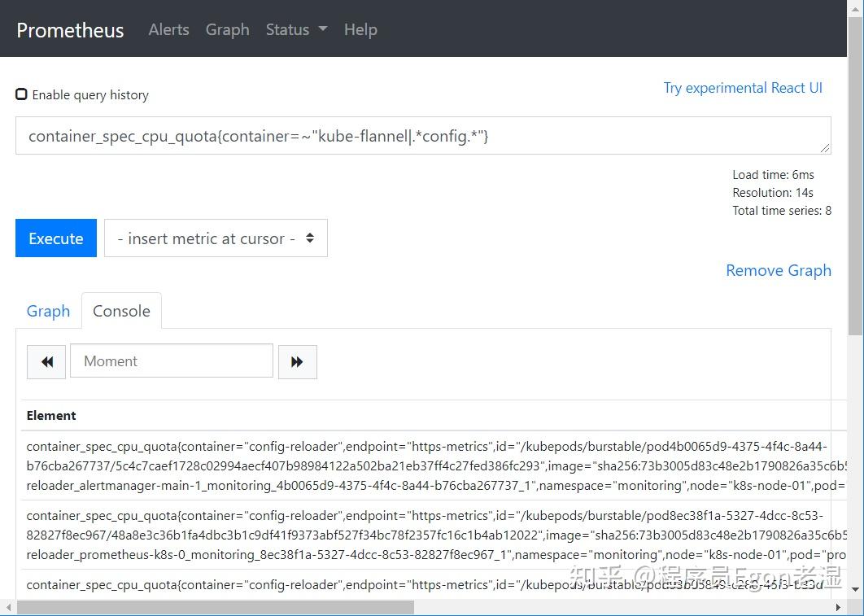The width and height of the screenshot is (864, 616).
Task: Click the Prometheus brand logo
Action: click(x=70, y=30)
